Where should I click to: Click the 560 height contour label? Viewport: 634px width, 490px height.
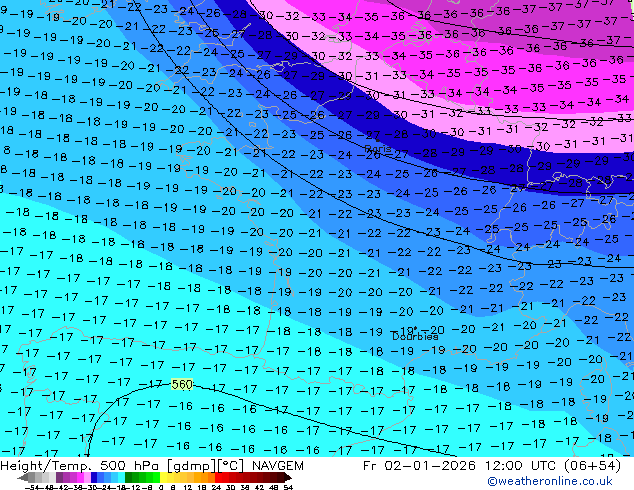182,384
